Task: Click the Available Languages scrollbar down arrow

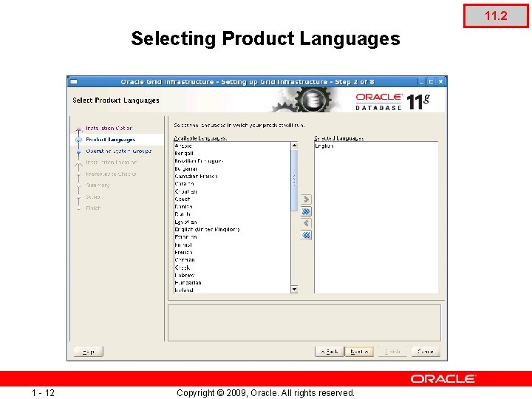Action: pos(294,290)
